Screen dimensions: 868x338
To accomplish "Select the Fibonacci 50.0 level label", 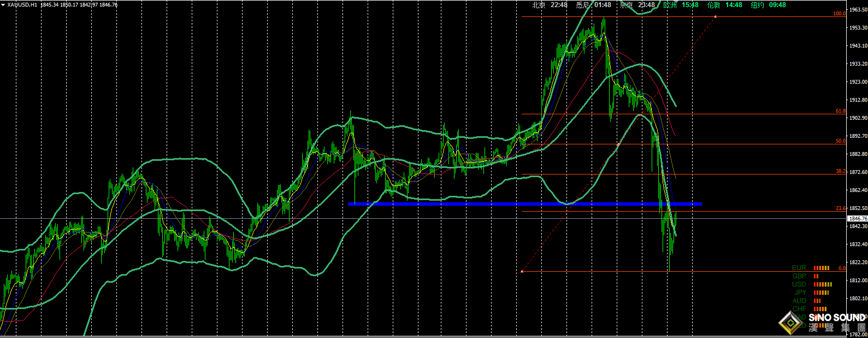I will click(x=840, y=141).
